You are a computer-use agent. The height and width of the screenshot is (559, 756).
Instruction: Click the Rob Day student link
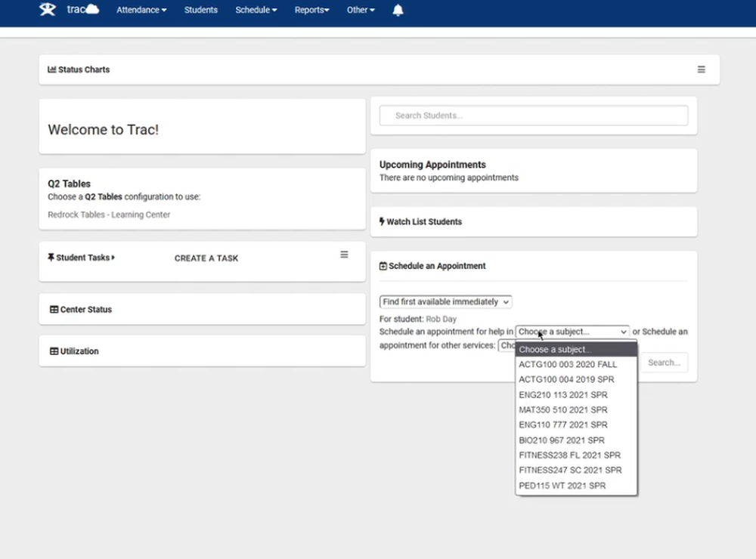(x=442, y=319)
